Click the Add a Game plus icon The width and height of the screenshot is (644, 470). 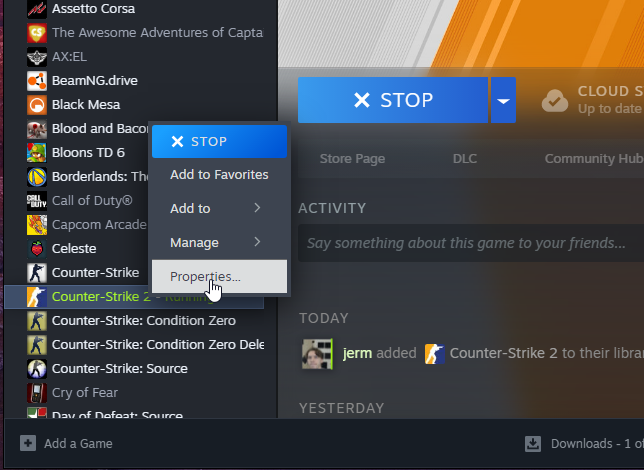click(x=28, y=443)
